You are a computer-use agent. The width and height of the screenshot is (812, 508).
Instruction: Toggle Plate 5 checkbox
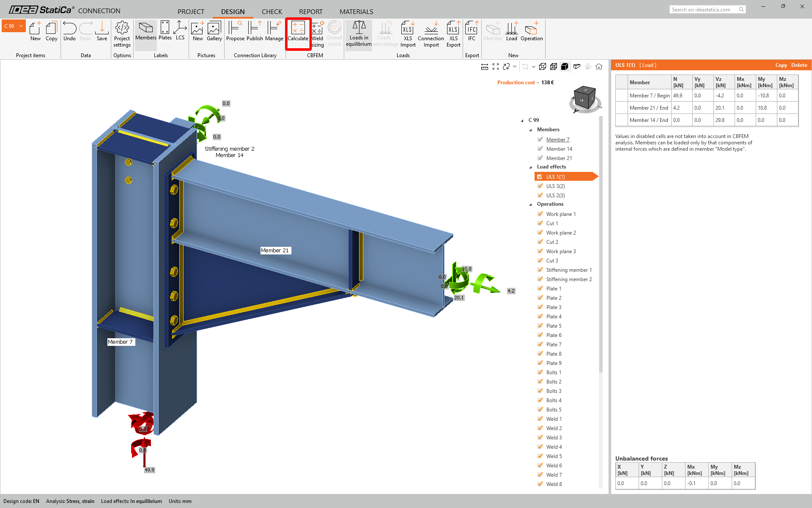point(540,326)
